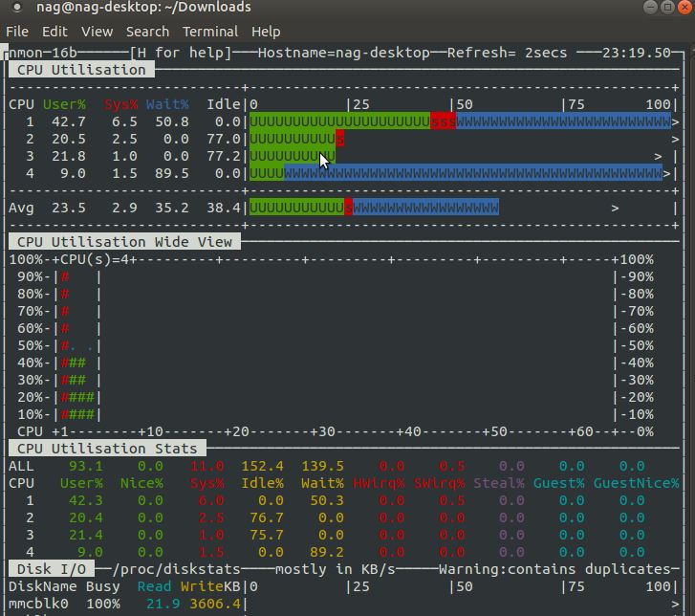The height and width of the screenshot is (616, 695).
Task: Click the ALL row wait total 139.5
Action: click(322, 466)
